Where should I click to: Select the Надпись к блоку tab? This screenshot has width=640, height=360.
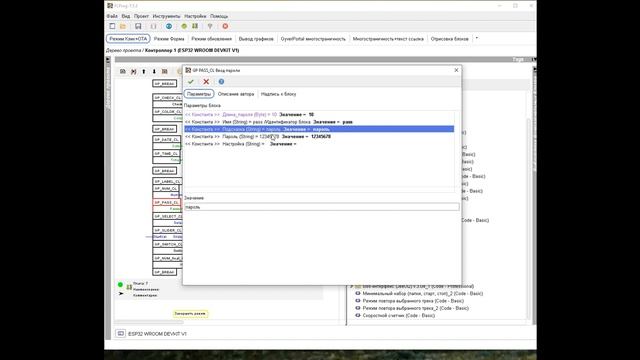(278, 94)
